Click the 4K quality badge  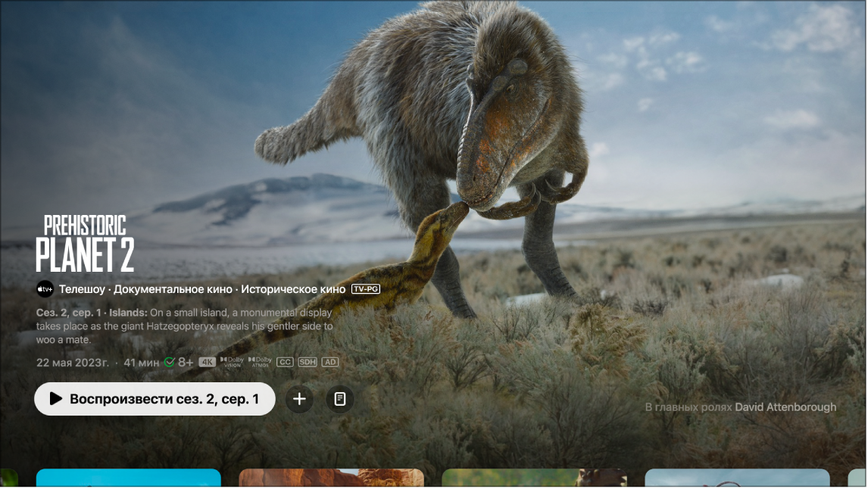point(207,363)
